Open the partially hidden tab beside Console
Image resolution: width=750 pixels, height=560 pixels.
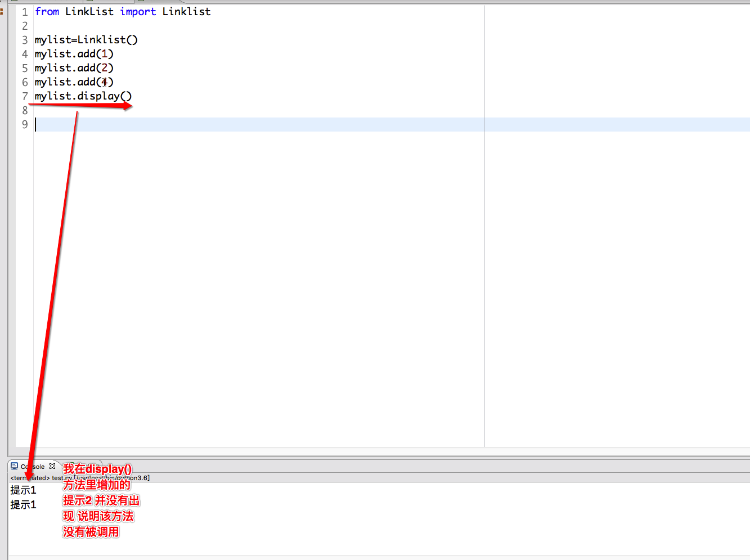coord(69,465)
